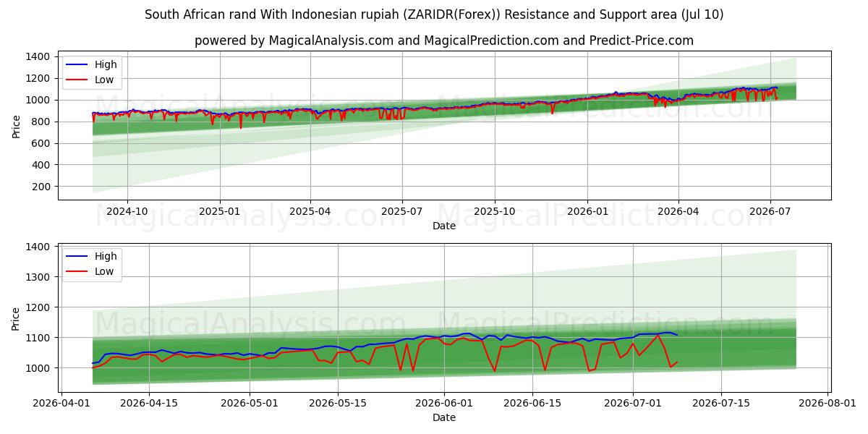Click the '2026-06-15' tick in lower chart

coord(532,403)
